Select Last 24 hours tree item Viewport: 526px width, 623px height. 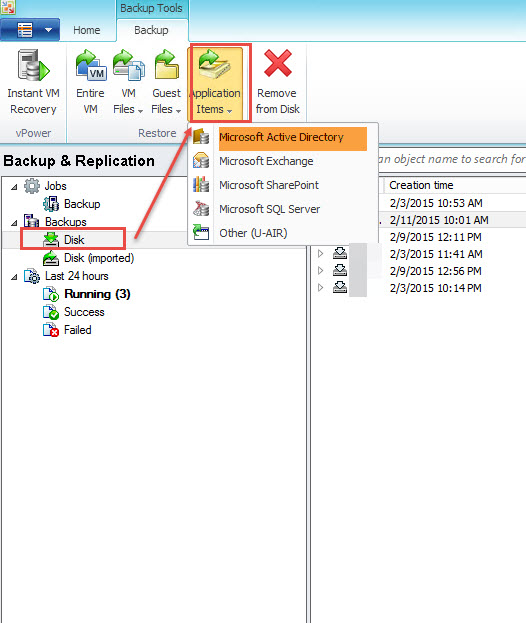click(77, 276)
